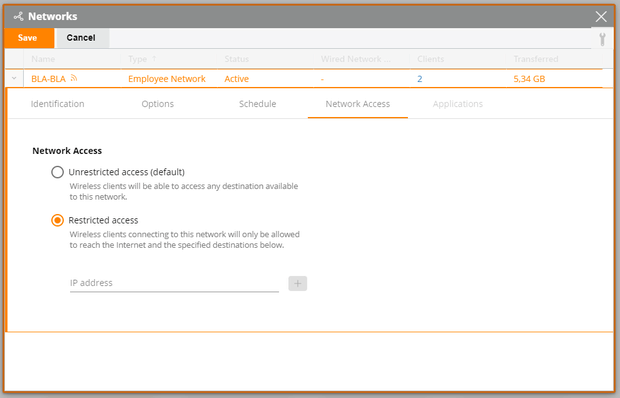Collapse the BLA-BLA row using the chevron
The image size is (620, 398).
pyautogui.click(x=14, y=78)
